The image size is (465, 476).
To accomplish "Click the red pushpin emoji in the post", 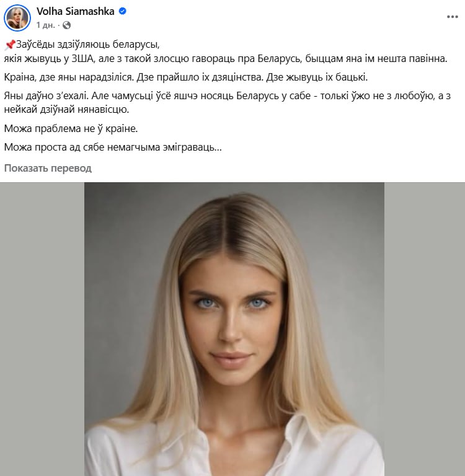I will coord(10,45).
